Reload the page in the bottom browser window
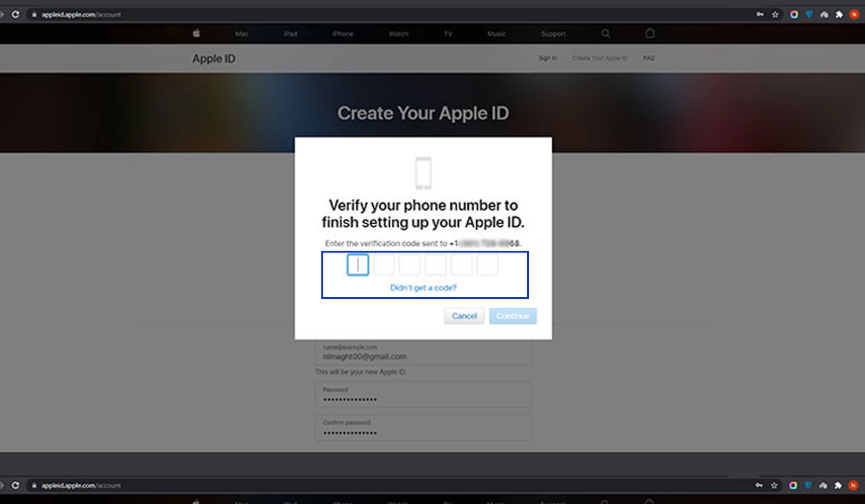Image resolution: width=865 pixels, height=504 pixels. click(15, 485)
